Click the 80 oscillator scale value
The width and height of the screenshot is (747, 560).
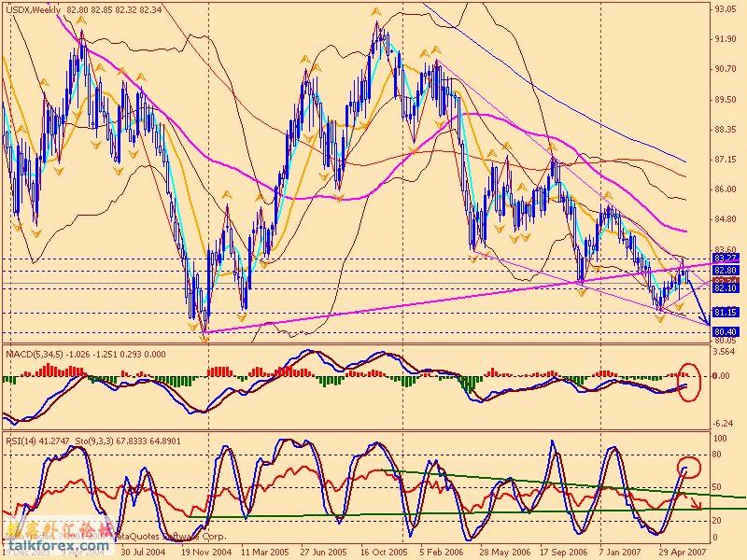717,455
